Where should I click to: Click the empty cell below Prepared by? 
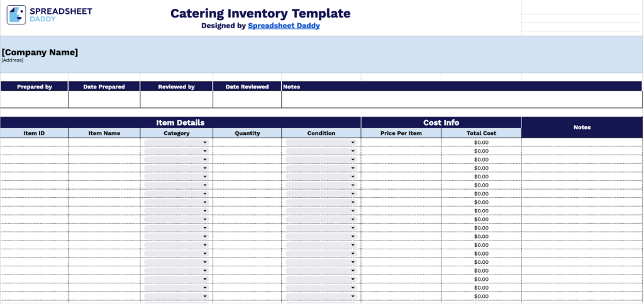(34, 100)
